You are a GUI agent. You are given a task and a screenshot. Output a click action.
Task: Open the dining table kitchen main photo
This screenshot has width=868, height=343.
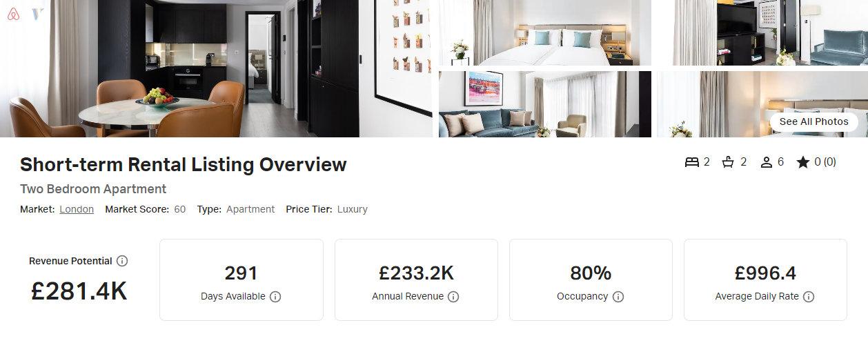217,68
